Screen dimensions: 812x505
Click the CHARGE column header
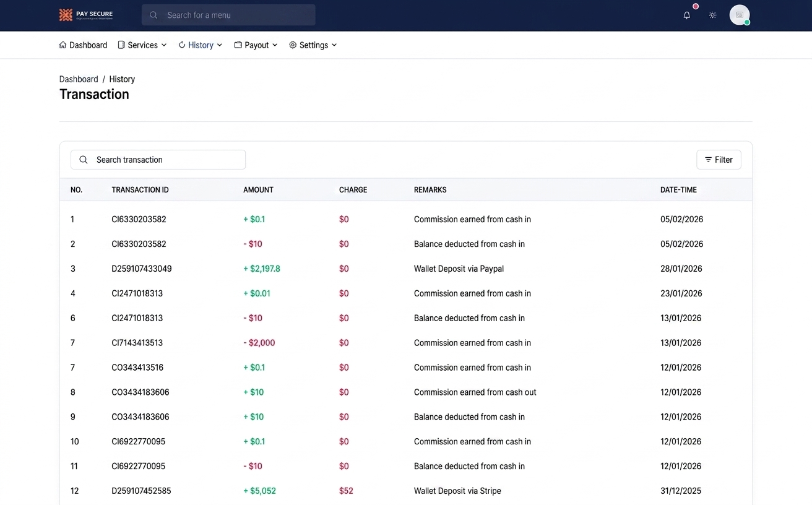coord(353,190)
